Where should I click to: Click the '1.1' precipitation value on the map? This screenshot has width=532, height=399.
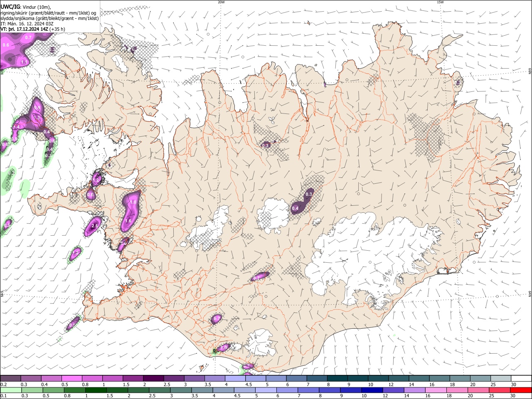point(24,62)
